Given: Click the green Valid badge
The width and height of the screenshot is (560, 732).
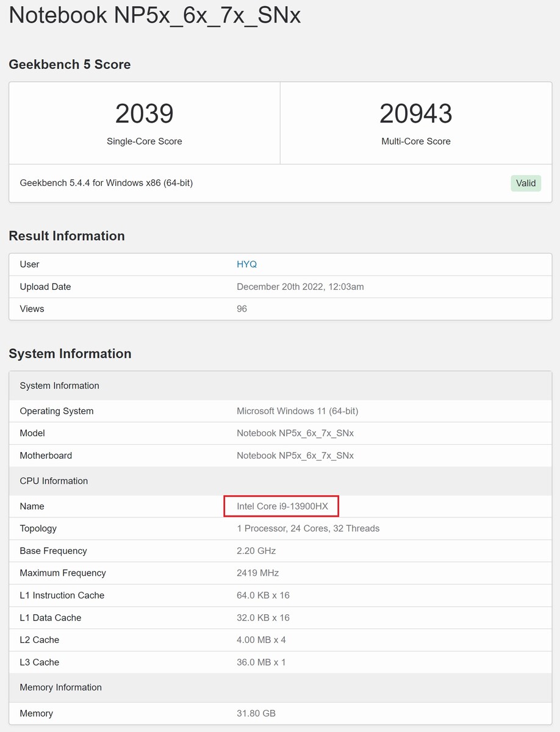Looking at the screenshot, I should (x=526, y=183).
